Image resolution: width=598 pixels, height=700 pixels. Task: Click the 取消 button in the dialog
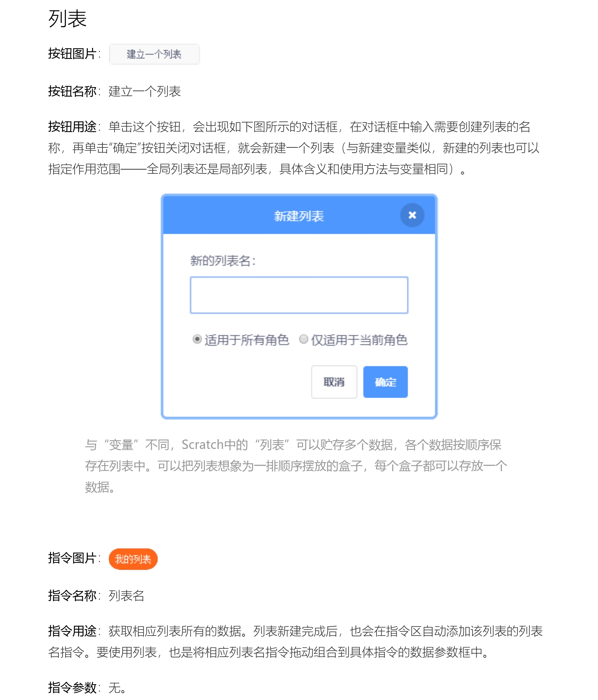tap(334, 382)
